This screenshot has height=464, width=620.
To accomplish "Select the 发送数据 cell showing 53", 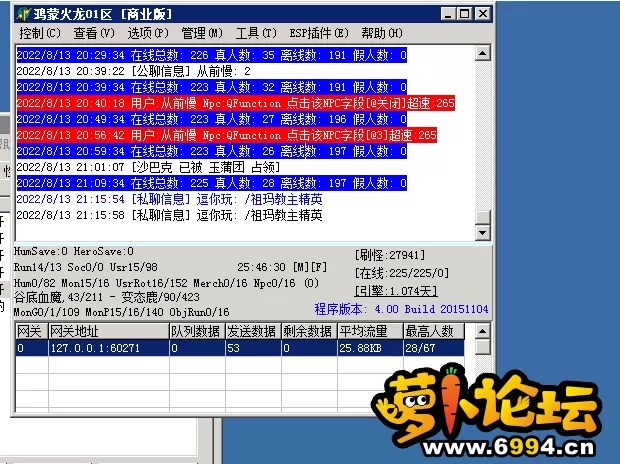I will 253,348.
